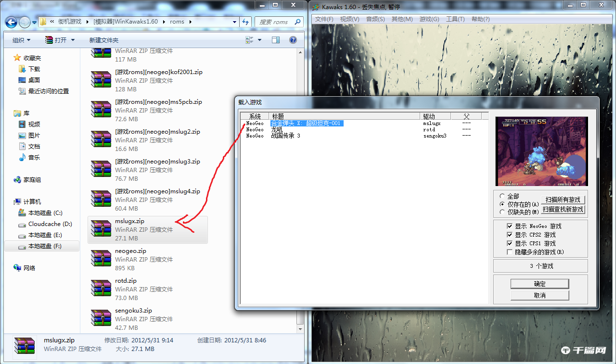Screen dimensions: 616x364
Task: Open the 游戏(G) menu in Kawaks
Action: (x=429, y=19)
